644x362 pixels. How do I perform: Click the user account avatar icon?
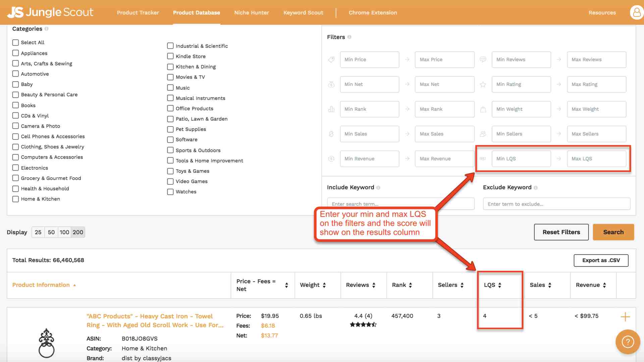[636, 12]
